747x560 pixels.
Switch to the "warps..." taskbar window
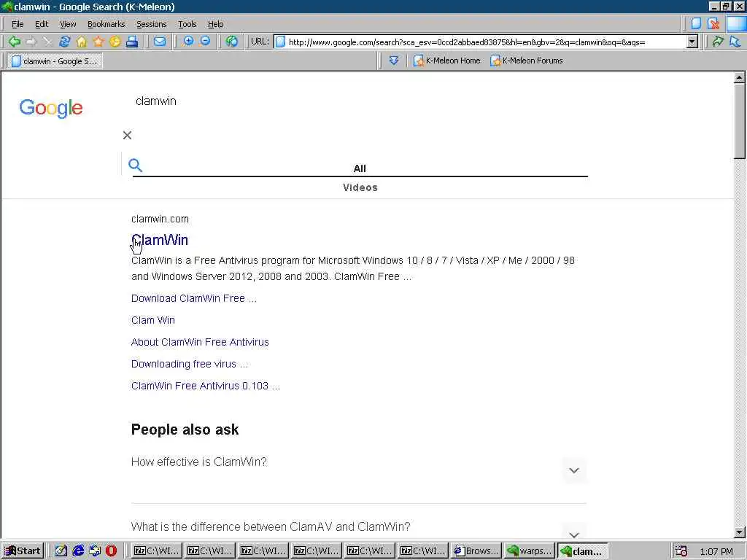[530, 551]
